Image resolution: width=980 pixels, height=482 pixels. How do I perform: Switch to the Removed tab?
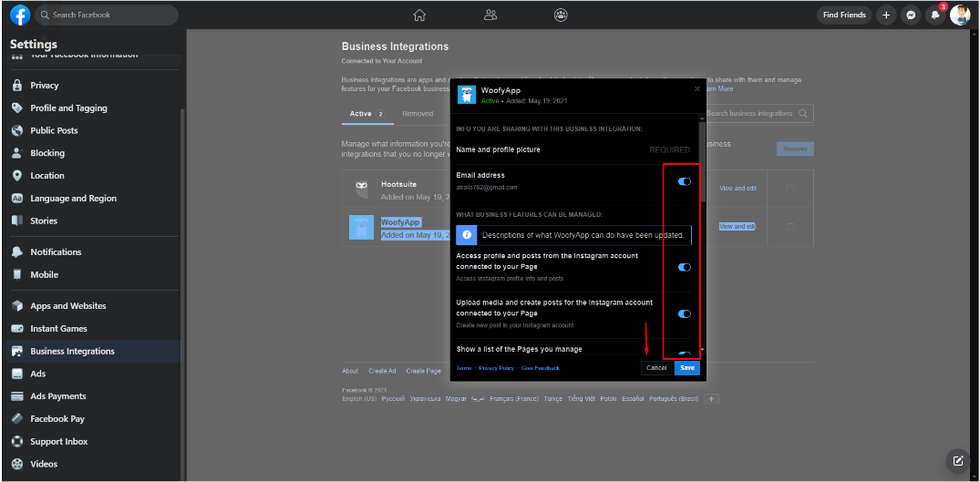[418, 114]
